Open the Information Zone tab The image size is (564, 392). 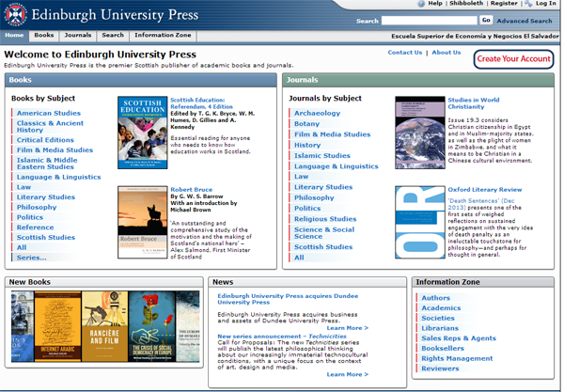coord(163,35)
